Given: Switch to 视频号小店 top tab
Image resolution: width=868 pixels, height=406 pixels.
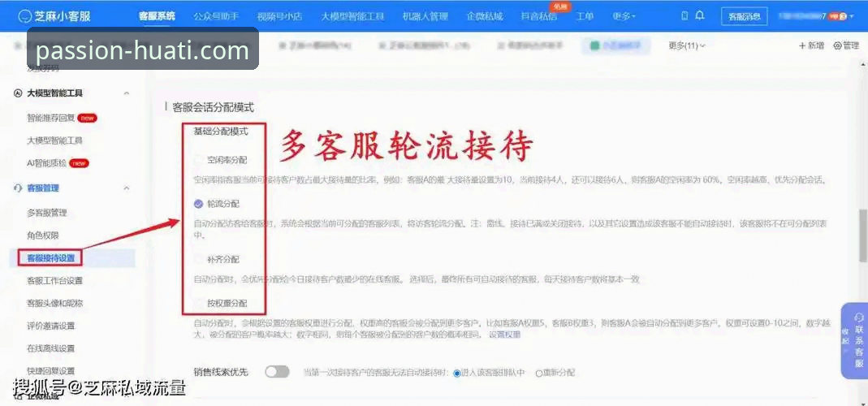Looking at the screenshot, I should [279, 16].
